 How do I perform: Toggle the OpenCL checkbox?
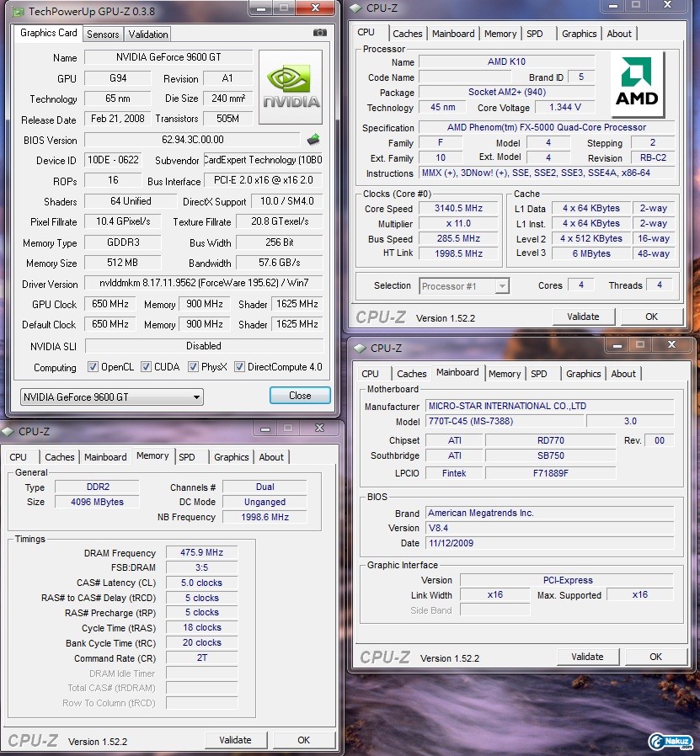point(94,367)
